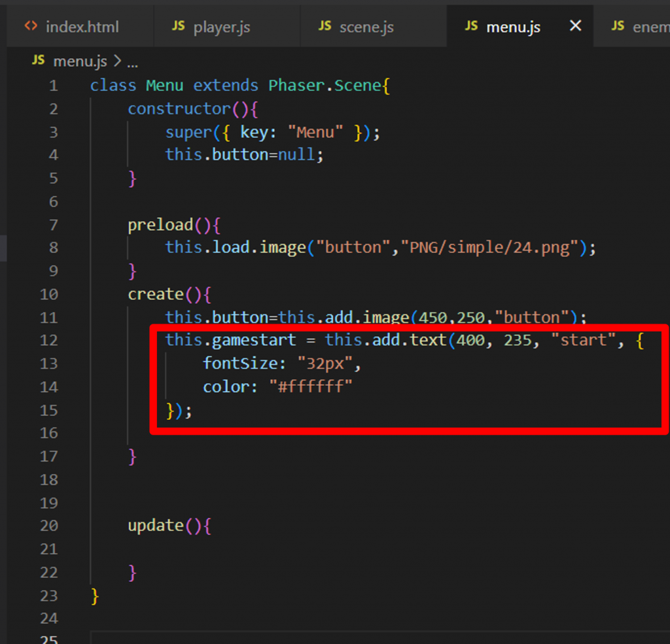The image size is (670, 644).
Task: Select the menu.js tab
Action: [x=513, y=27]
